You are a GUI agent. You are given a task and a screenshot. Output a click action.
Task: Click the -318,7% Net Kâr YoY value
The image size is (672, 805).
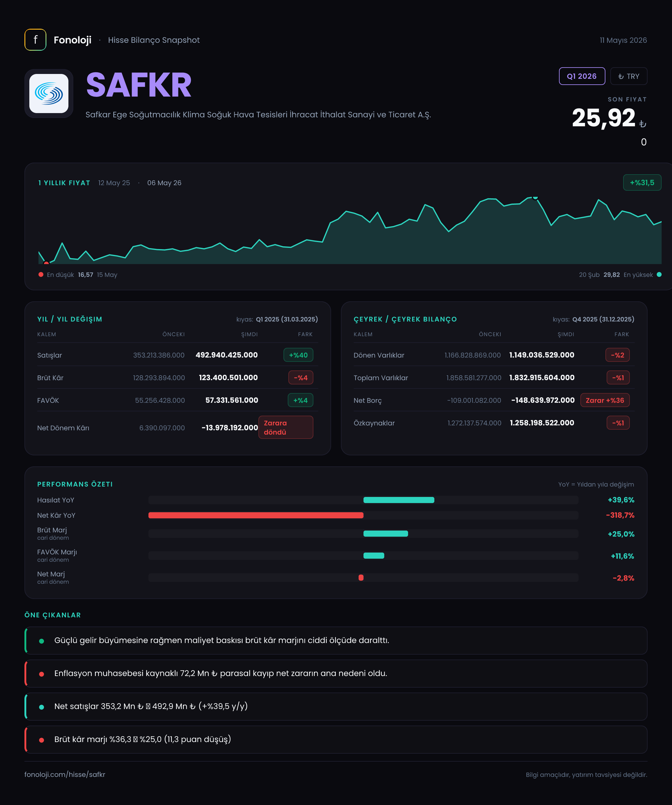(620, 515)
